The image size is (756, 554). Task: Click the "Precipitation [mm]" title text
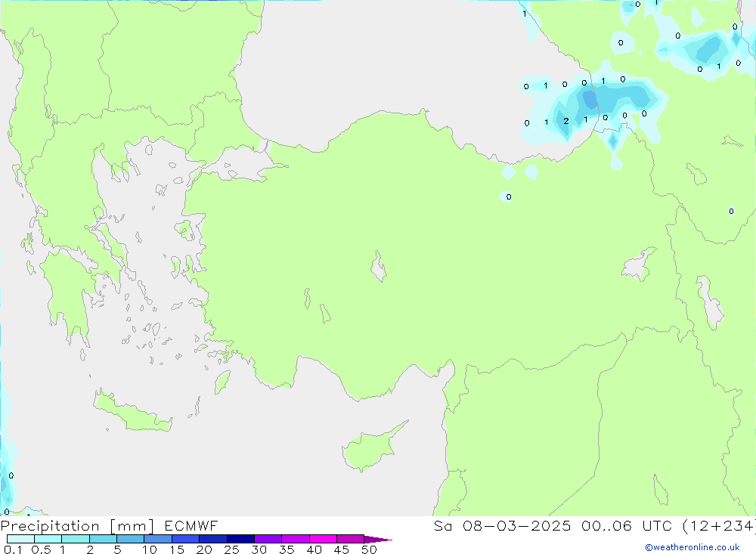pyautogui.click(x=78, y=526)
